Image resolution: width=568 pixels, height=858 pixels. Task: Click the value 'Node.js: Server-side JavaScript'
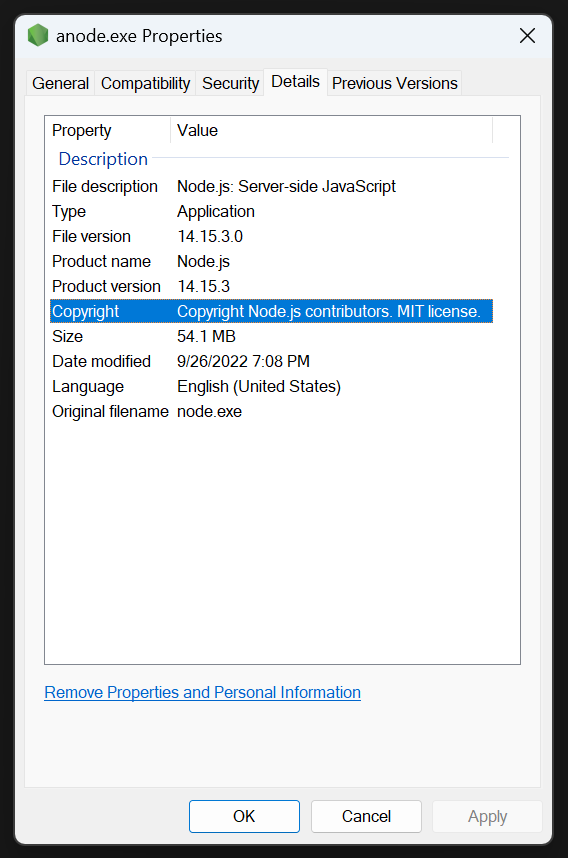(x=286, y=187)
